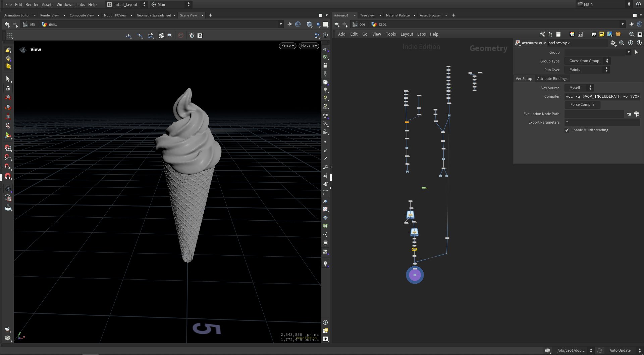Click the group selection arrow icon
Image resolution: width=644 pixels, height=355 pixels.
pyautogui.click(x=636, y=52)
